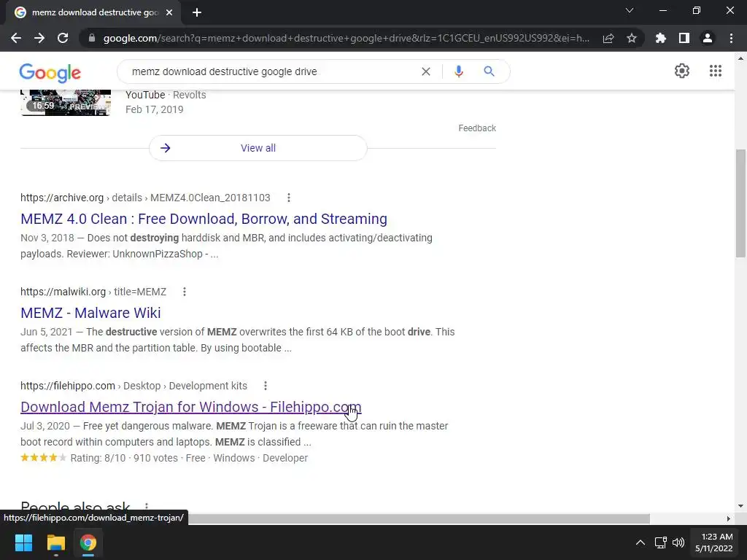Reload the current page
747x560 pixels.
click(63, 38)
